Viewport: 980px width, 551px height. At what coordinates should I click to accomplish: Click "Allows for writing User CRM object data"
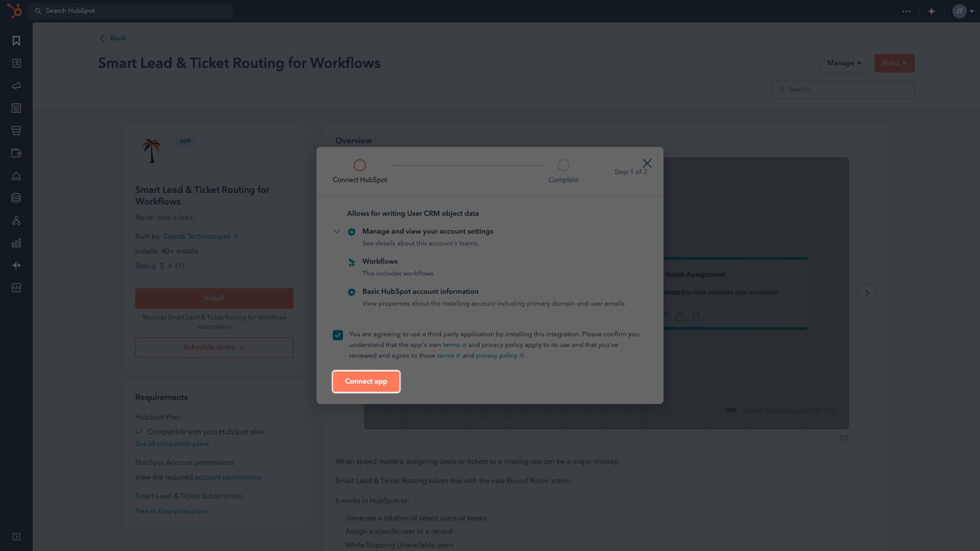(413, 213)
